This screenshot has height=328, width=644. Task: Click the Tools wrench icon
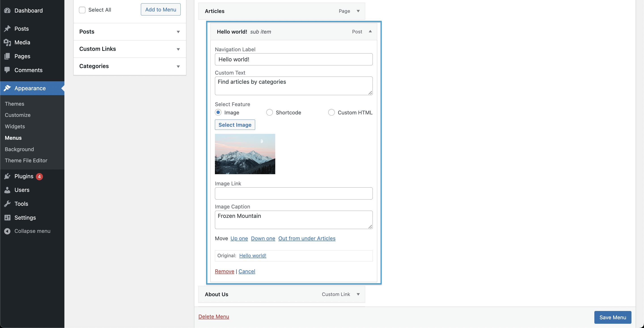tap(7, 204)
